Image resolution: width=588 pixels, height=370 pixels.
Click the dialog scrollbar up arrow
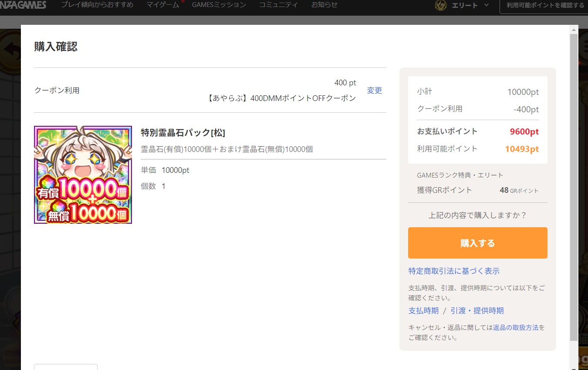coord(574,30)
